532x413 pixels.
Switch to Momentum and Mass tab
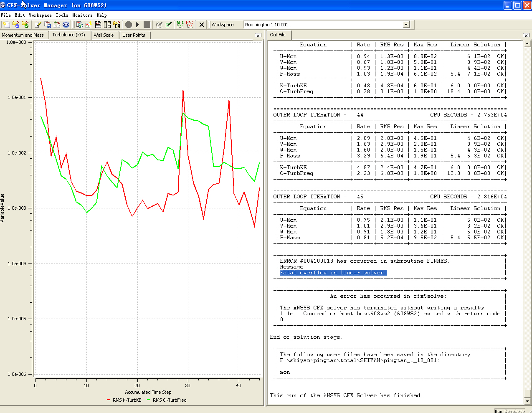pyautogui.click(x=23, y=35)
